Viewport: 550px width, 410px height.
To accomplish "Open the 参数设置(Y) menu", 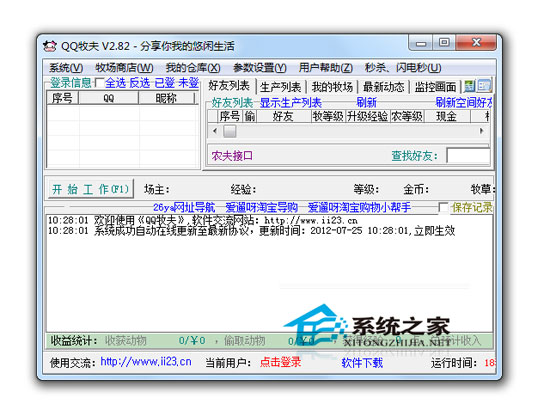I will 260,68.
